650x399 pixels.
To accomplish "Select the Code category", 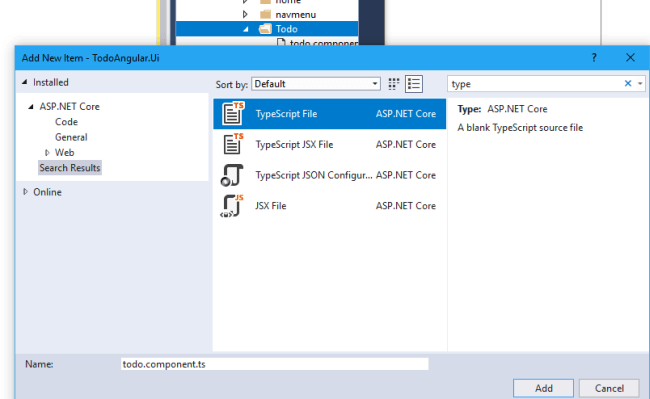I will pyautogui.click(x=66, y=122).
